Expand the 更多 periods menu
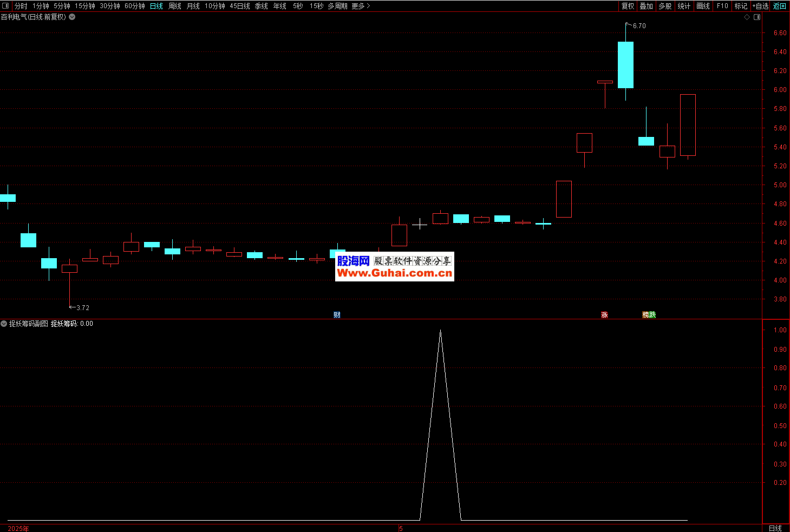Image resolution: width=790 pixels, height=532 pixels. click(x=361, y=6)
